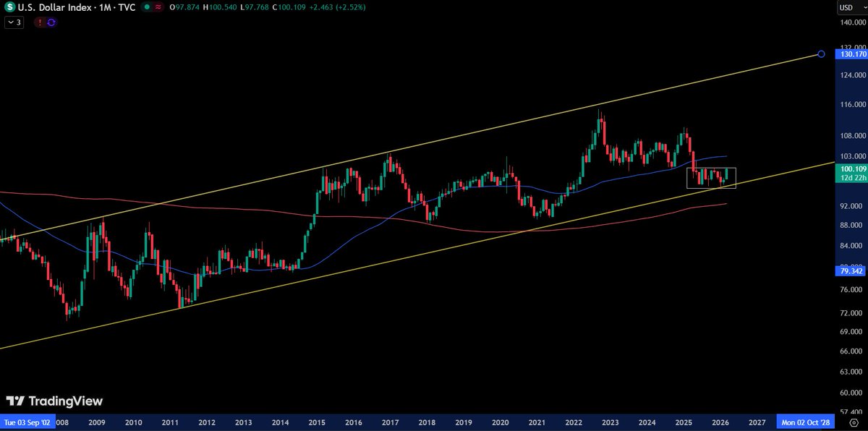Click the 84.000 price scale value
The image size is (868, 431).
point(851,246)
